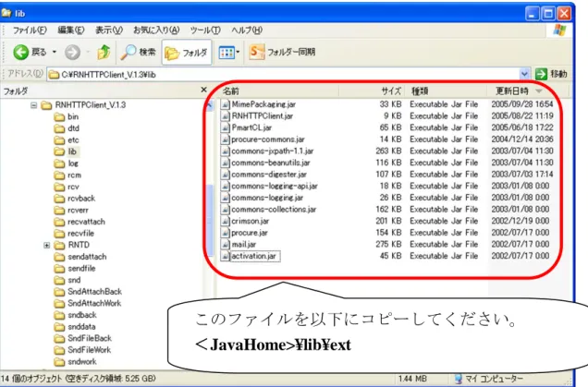Screen dimensions: 588x387
Task: Select the rcvback folder in tree
Action: point(75,199)
